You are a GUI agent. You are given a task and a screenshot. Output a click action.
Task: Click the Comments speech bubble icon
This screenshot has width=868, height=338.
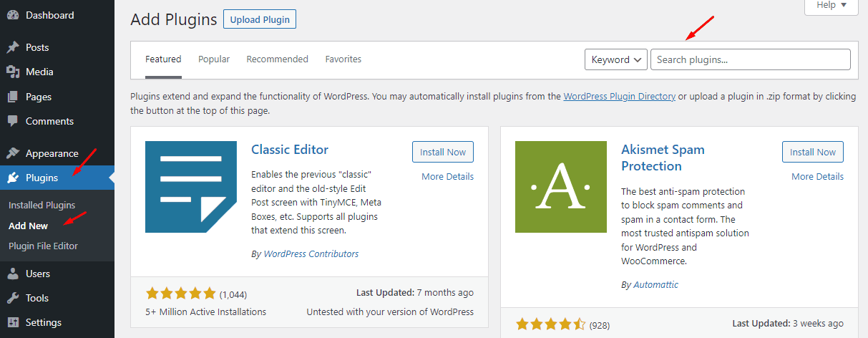coord(13,121)
